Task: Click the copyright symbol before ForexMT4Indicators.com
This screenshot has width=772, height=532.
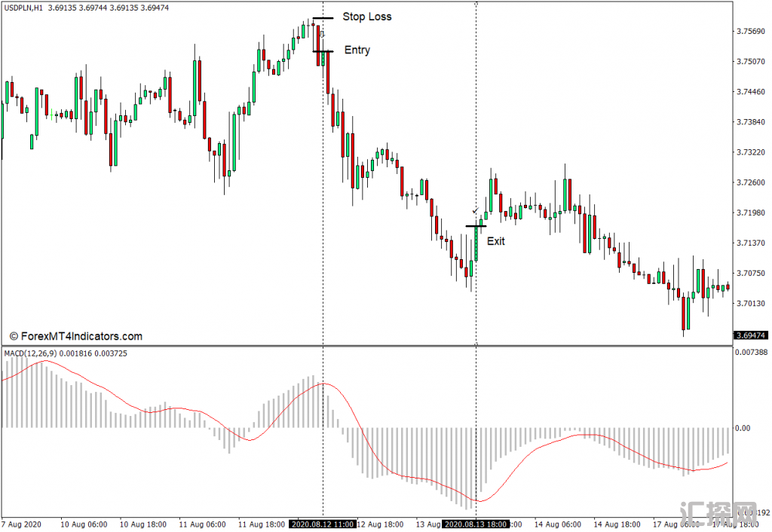Action: click(x=14, y=337)
